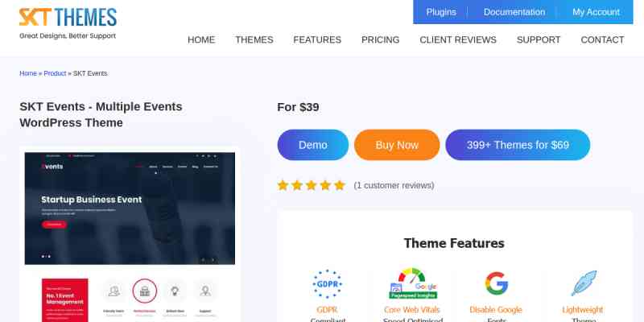Open the My Account link
644x322 pixels.
tap(596, 12)
